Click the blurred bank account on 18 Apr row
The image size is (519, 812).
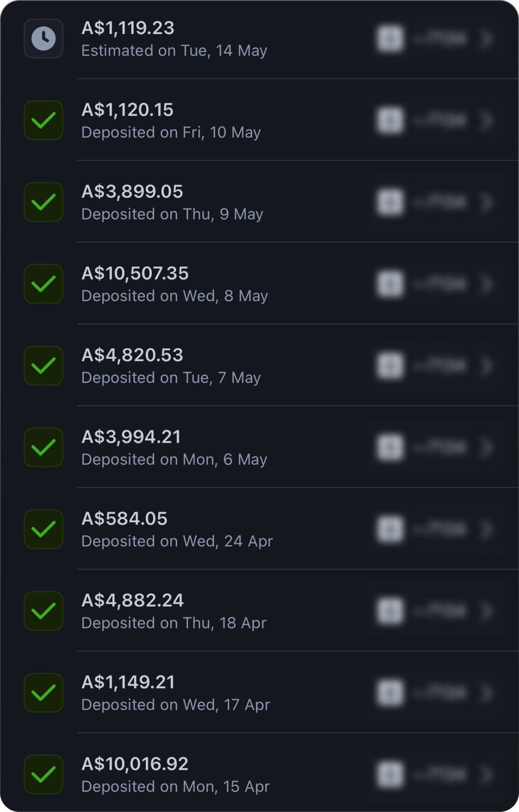439,611
